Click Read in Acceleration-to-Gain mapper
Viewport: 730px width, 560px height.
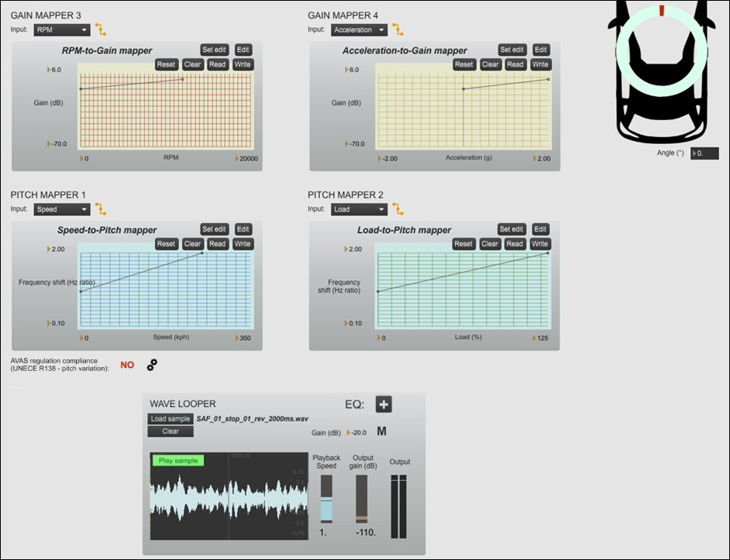[515, 65]
